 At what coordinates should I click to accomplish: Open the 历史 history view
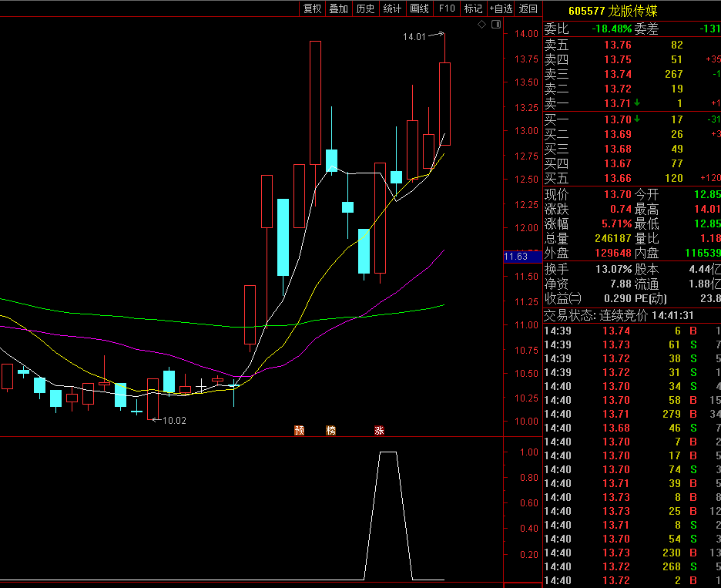(366, 8)
